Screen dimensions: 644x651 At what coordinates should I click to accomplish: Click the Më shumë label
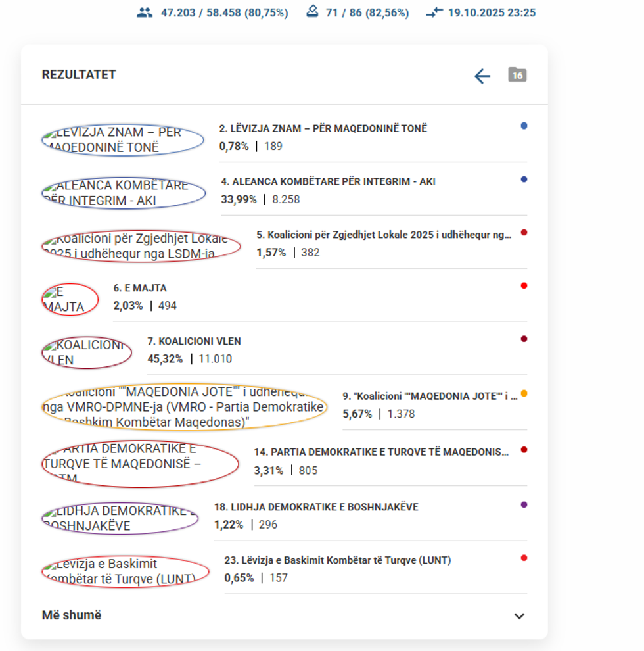(x=72, y=615)
